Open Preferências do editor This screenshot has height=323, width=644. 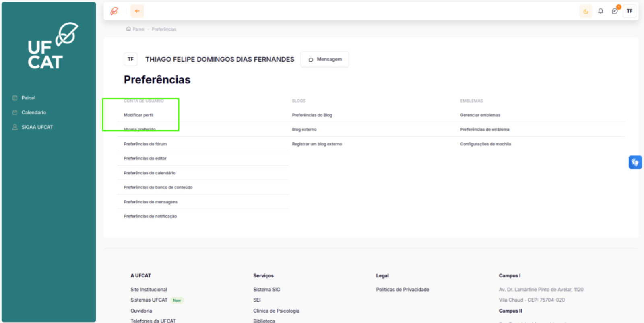145,158
